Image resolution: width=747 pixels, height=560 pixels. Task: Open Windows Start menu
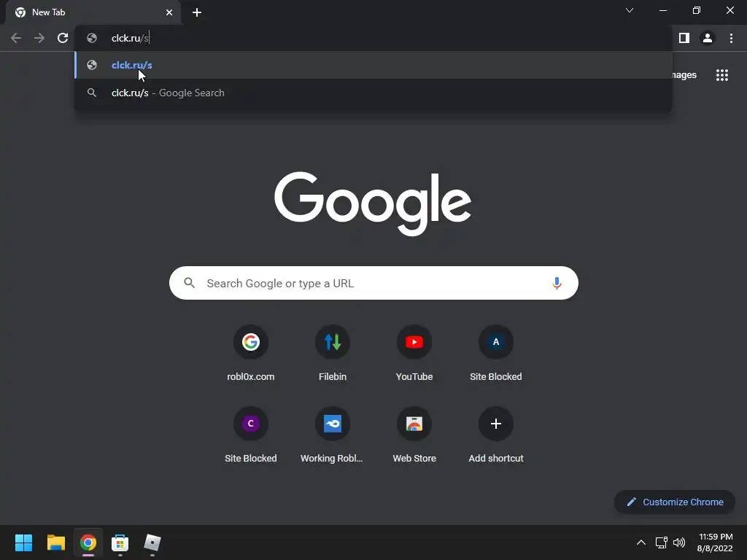[23, 542]
